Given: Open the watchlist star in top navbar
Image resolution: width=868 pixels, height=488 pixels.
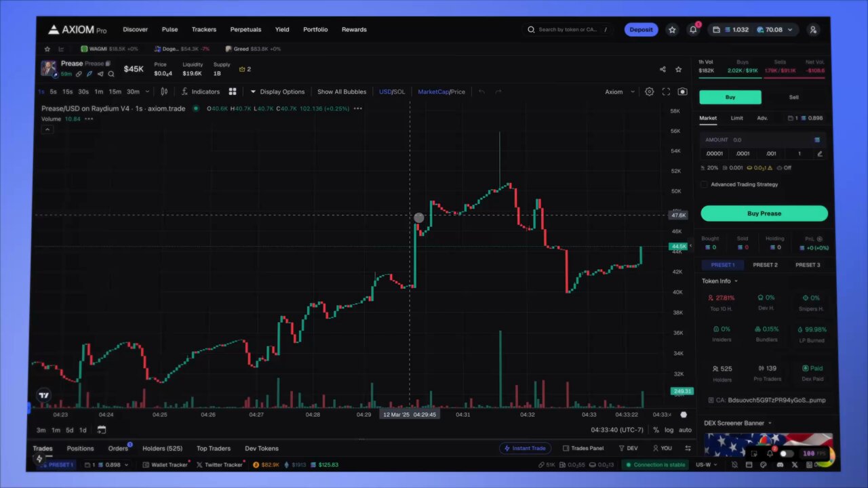Looking at the screenshot, I should click(x=672, y=30).
